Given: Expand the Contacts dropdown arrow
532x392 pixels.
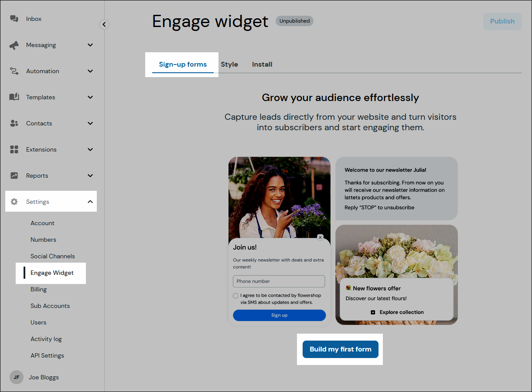Looking at the screenshot, I should pos(90,123).
